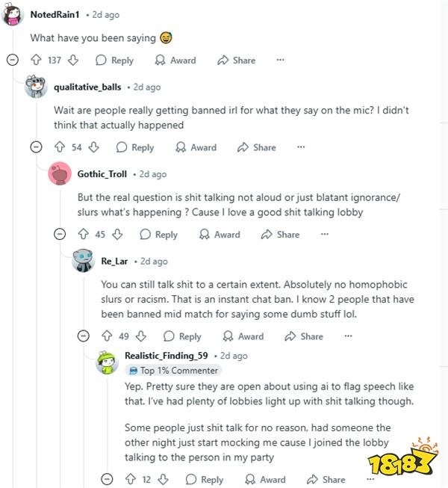Downvote Gothic_Troll's comment
Screen dimensions: 448x488
[x=117, y=235]
